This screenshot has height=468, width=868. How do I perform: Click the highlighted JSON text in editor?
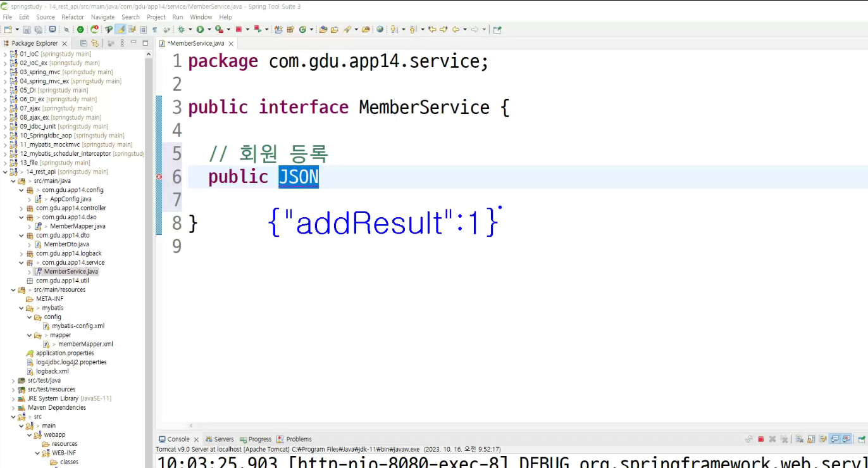[x=299, y=177]
